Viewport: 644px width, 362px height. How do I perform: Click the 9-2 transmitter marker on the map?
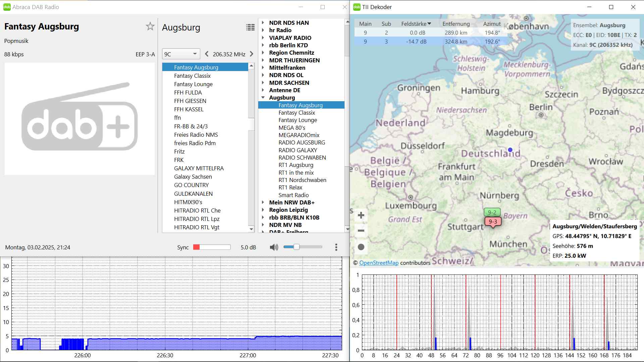(492, 212)
